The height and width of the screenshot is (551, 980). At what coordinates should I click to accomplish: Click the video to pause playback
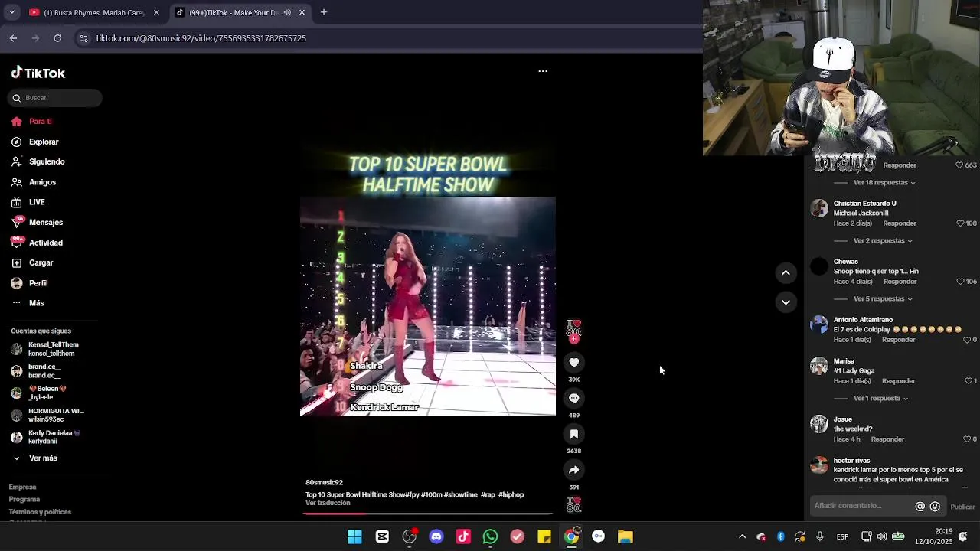[x=428, y=306]
